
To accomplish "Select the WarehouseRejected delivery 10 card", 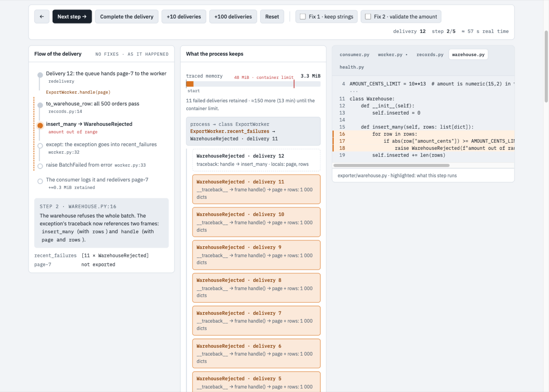I will click(256, 222).
